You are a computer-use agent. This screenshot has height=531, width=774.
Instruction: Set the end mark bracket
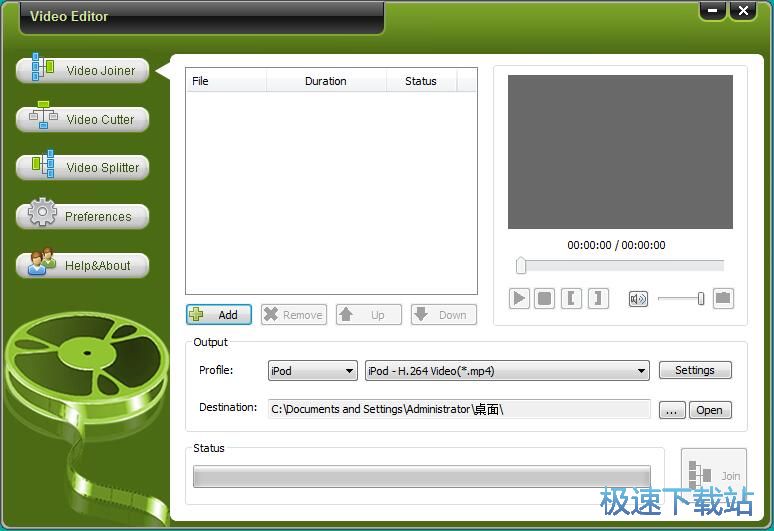pyautogui.click(x=598, y=299)
